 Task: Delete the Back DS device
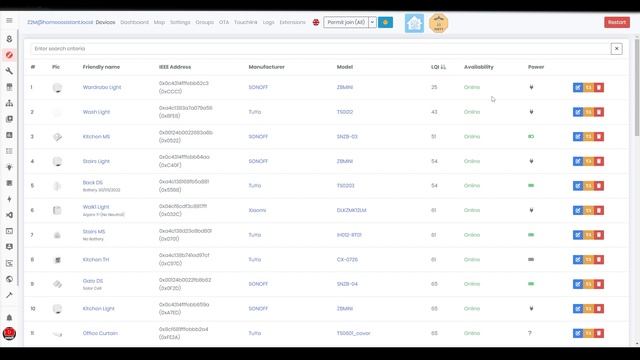(x=599, y=186)
